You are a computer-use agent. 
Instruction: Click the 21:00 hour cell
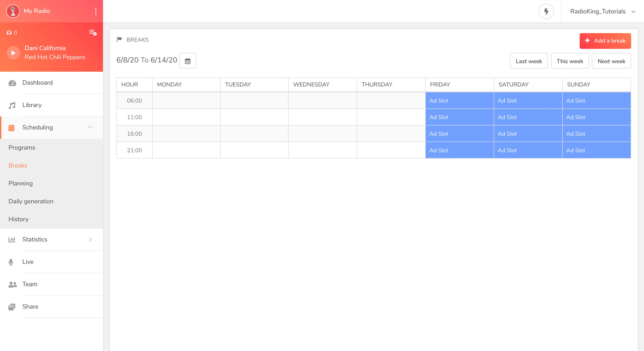coord(135,150)
